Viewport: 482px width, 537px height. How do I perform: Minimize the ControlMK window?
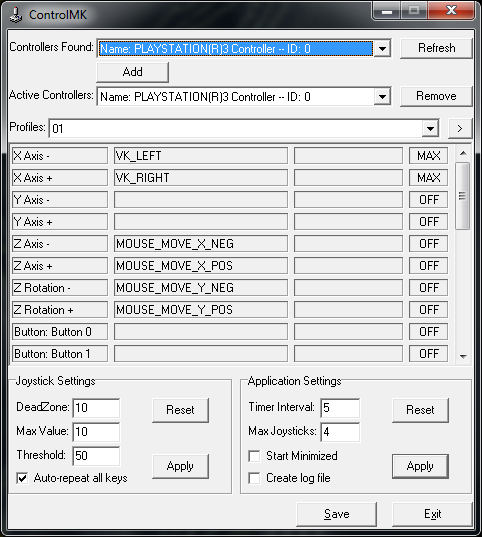point(387,11)
